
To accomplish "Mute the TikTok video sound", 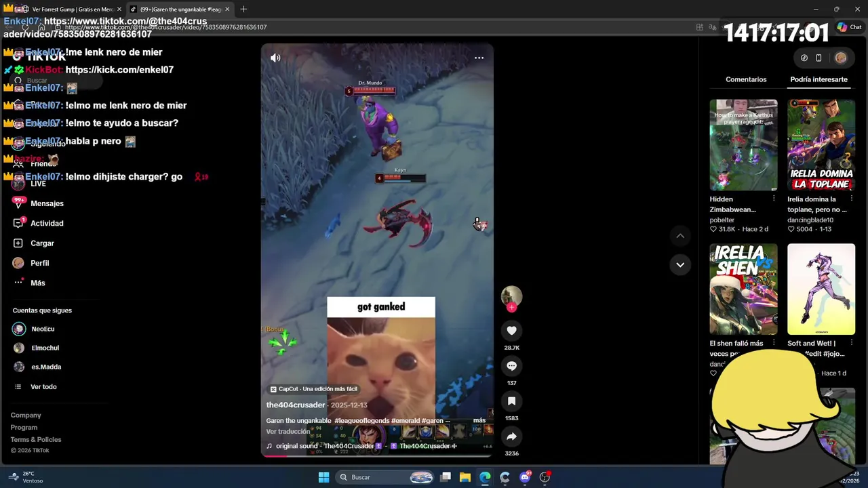I will point(275,58).
